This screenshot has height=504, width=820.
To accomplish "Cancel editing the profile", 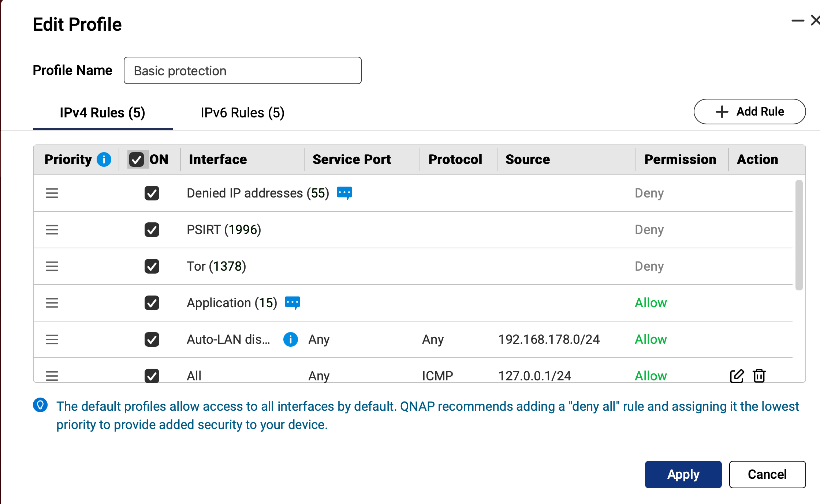I will [767, 474].
